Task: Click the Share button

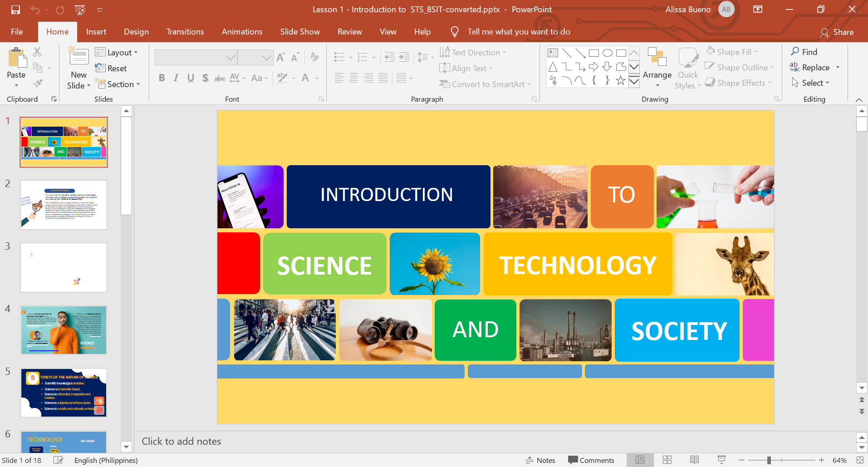Action: (837, 32)
